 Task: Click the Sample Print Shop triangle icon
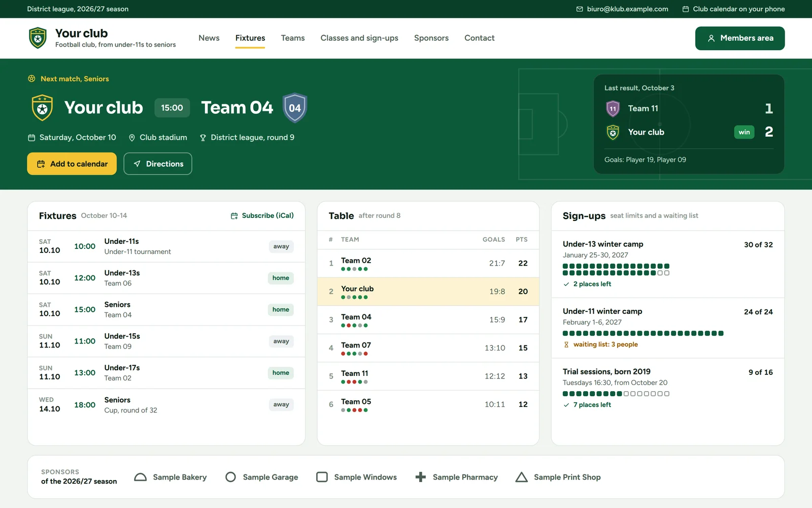pyautogui.click(x=521, y=477)
